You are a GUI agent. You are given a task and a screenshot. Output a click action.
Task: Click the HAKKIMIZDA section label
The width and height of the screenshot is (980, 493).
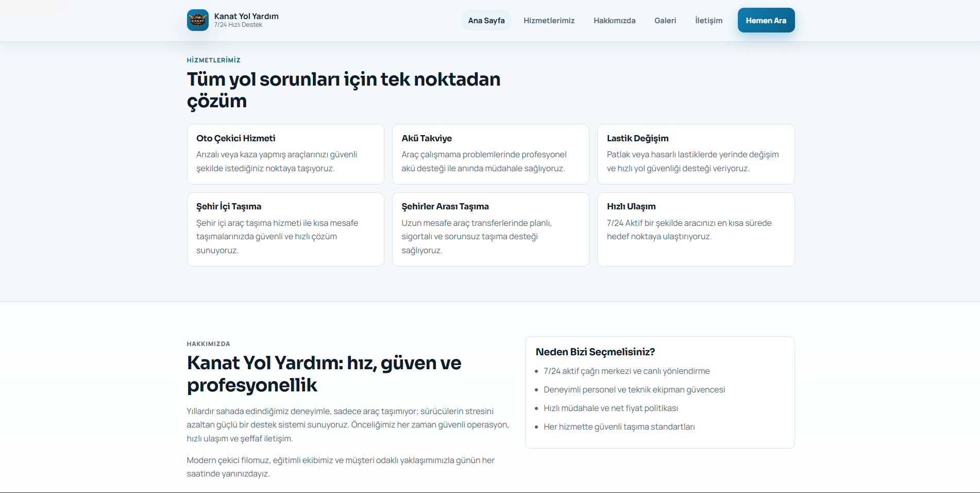pos(208,343)
